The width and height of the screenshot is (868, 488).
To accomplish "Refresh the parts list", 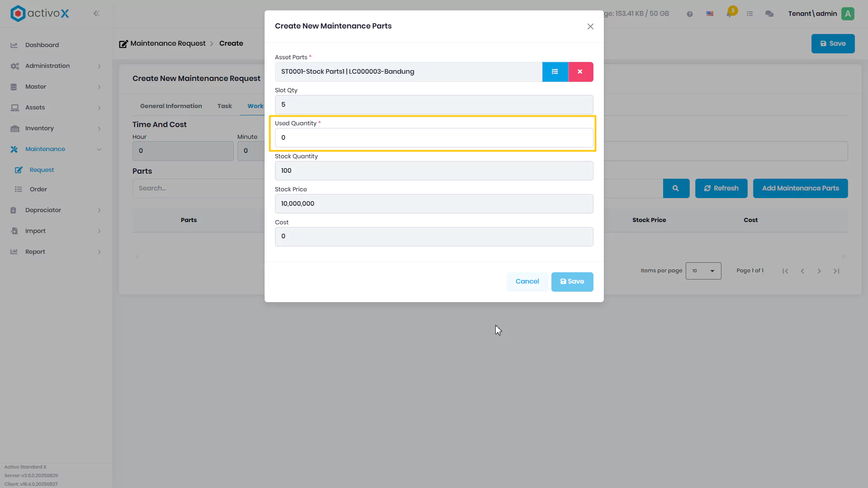I will [x=721, y=189].
